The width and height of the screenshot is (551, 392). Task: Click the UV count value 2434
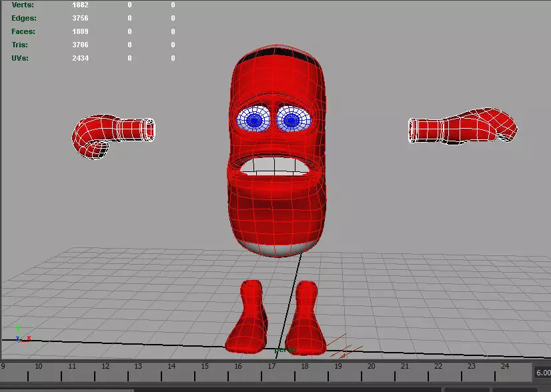(x=80, y=58)
